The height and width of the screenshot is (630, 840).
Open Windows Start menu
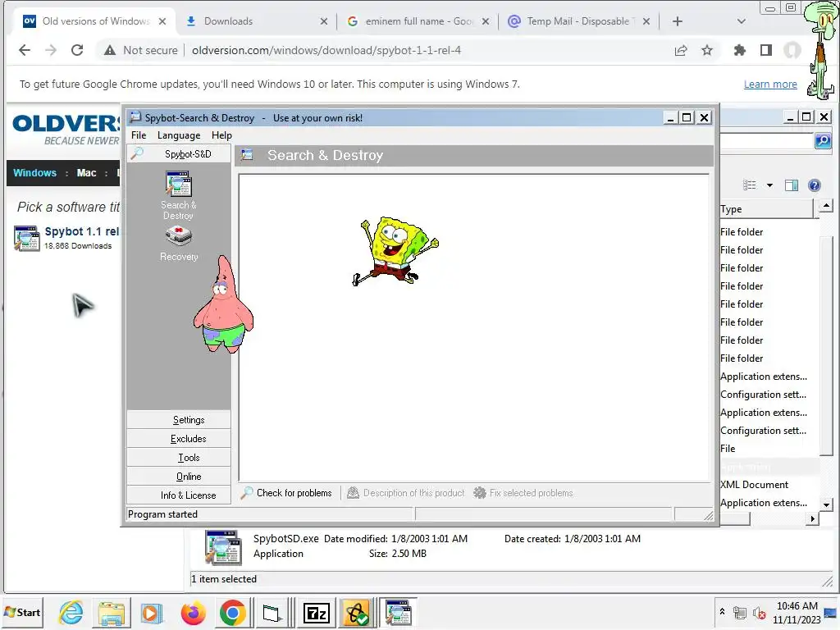click(x=22, y=612)
